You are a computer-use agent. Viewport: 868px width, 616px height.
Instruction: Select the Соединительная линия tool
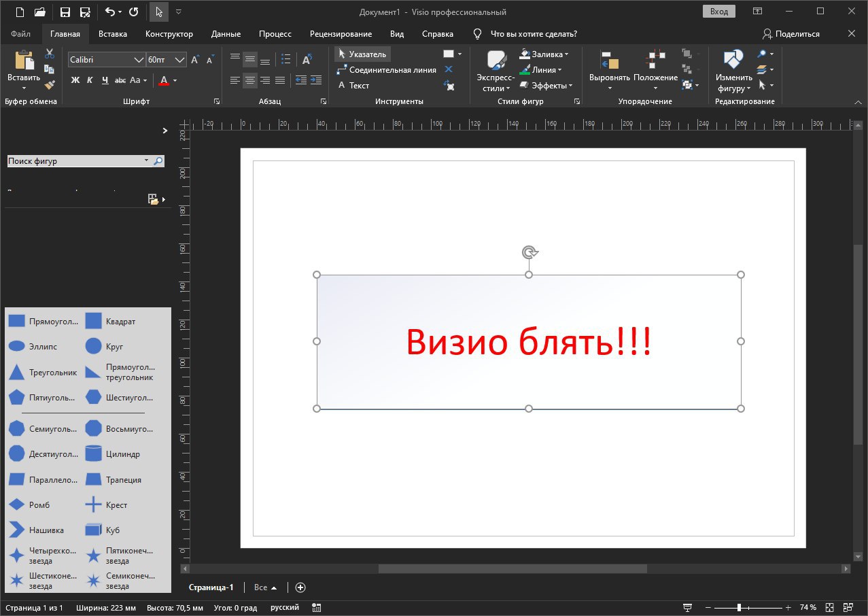386,69
